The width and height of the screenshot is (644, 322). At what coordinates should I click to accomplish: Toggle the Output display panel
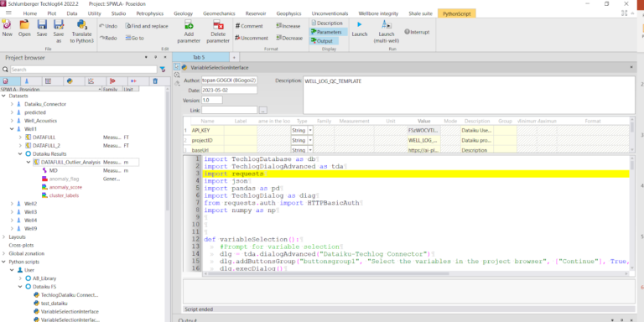[x=325, y=40]
